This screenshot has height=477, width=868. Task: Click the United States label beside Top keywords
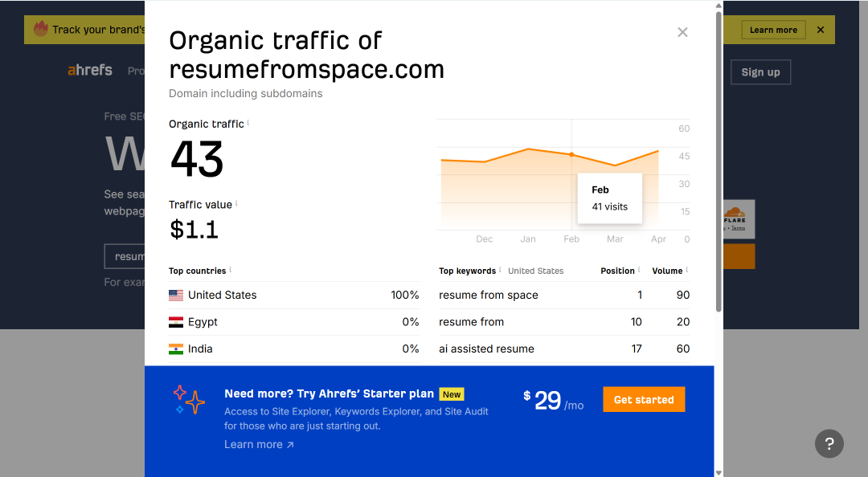tap(536, 271)
